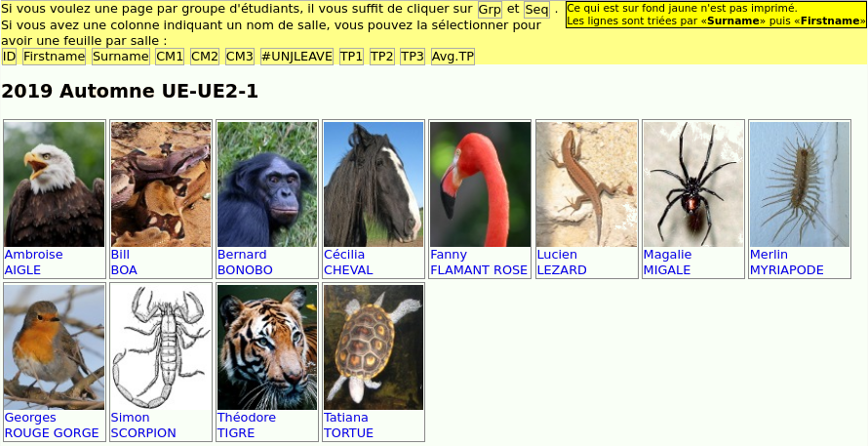Select the Firstname column button

click(x=55, y=57)
